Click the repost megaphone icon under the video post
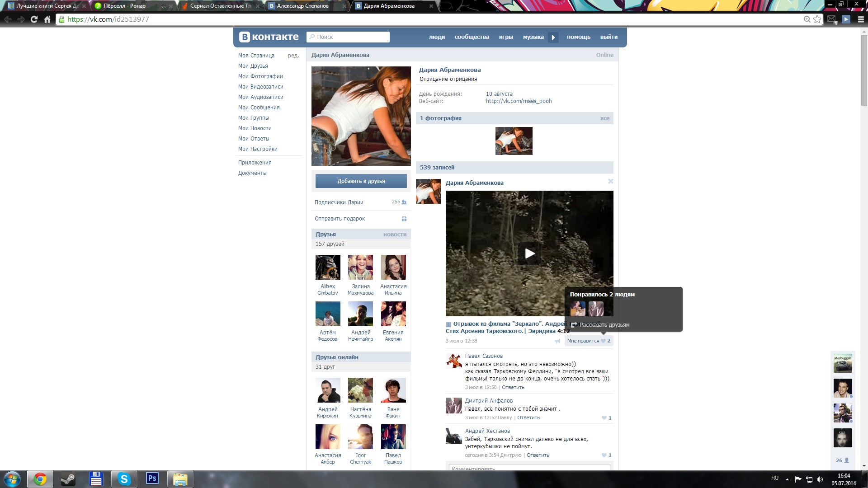Image resolution: width=868 pixels, height=488 pixels. (x=557, y=341)
